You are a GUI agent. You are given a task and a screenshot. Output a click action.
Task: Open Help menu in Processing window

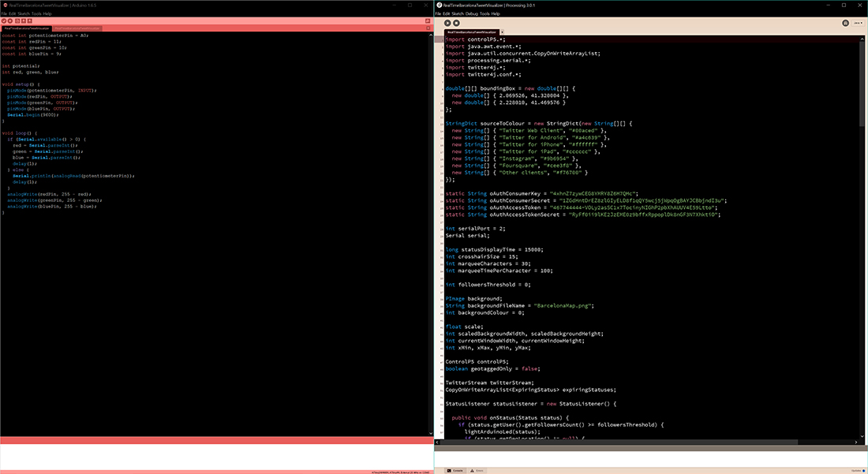(496, 14)
